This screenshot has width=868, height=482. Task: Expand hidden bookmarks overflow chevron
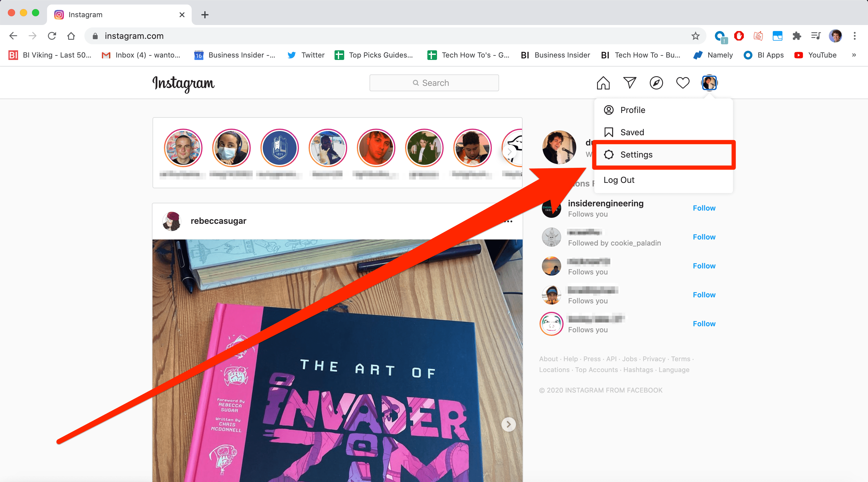[854, 55]
